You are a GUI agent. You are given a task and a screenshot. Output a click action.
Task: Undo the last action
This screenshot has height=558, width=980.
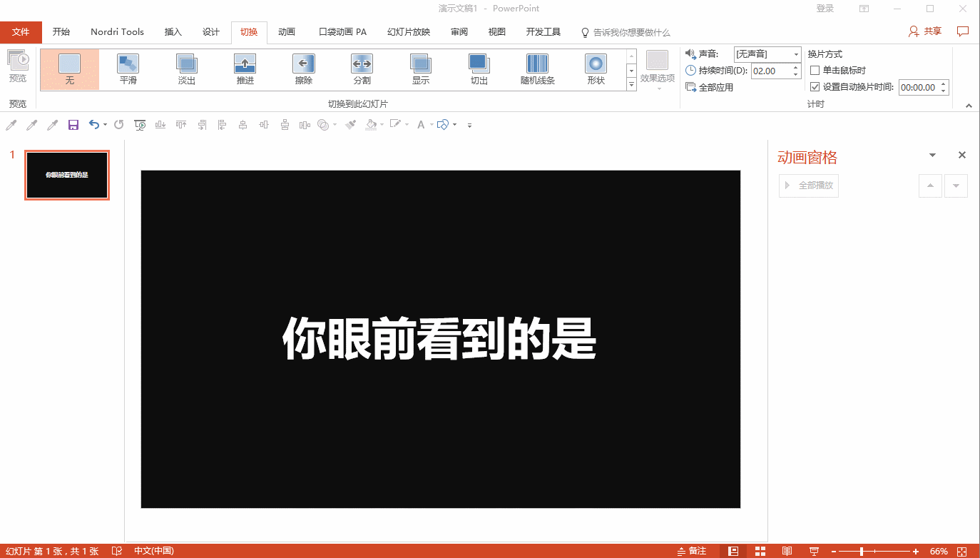click(x=94, y=125)
